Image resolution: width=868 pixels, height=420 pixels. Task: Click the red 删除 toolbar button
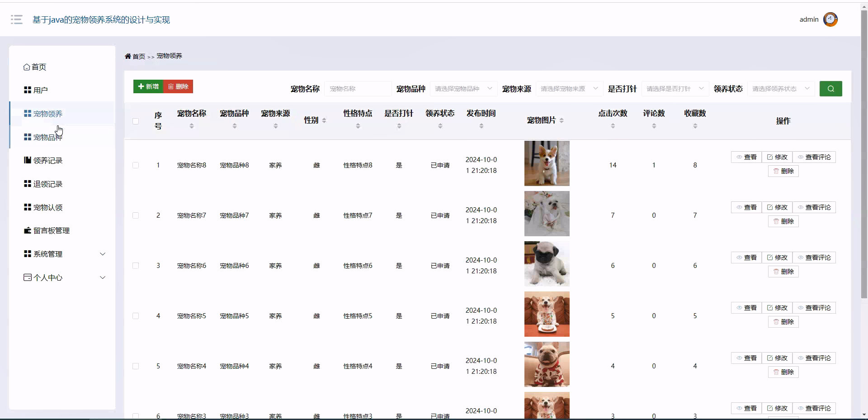178,86
